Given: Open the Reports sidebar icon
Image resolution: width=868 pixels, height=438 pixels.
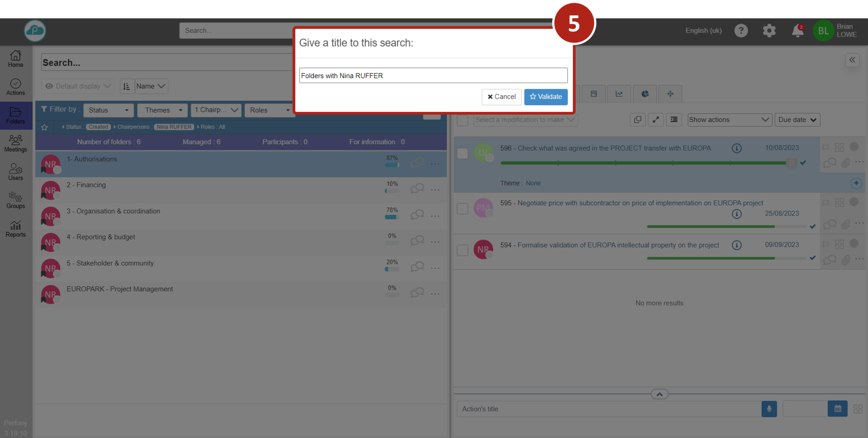Looking at the screenshot, I should point(15,229).
